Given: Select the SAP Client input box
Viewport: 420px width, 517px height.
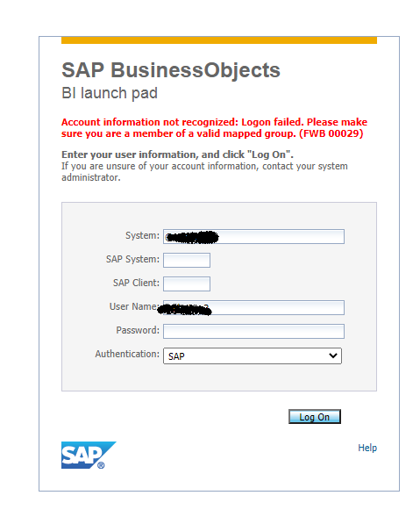Looking at the screenshot, I should point(187,284).
